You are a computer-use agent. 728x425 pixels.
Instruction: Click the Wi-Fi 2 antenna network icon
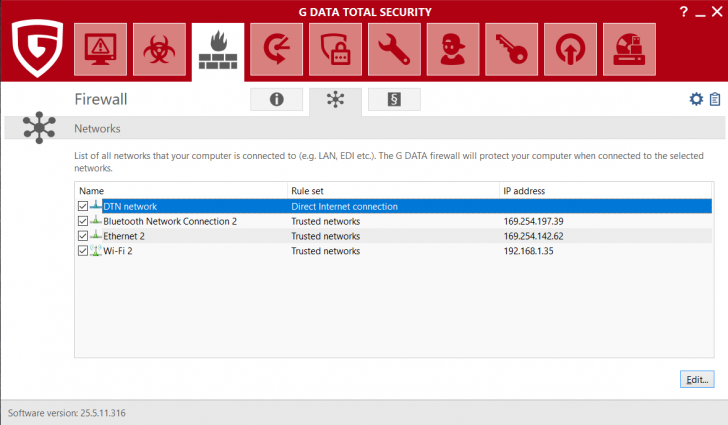(x=96, y=250)
